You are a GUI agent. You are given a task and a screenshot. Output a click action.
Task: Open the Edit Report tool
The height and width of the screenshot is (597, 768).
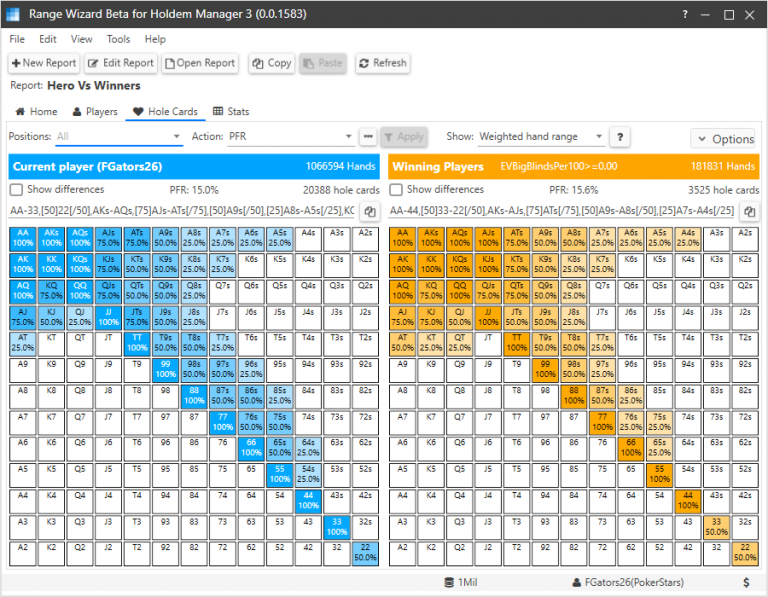[x=120, y=63]
